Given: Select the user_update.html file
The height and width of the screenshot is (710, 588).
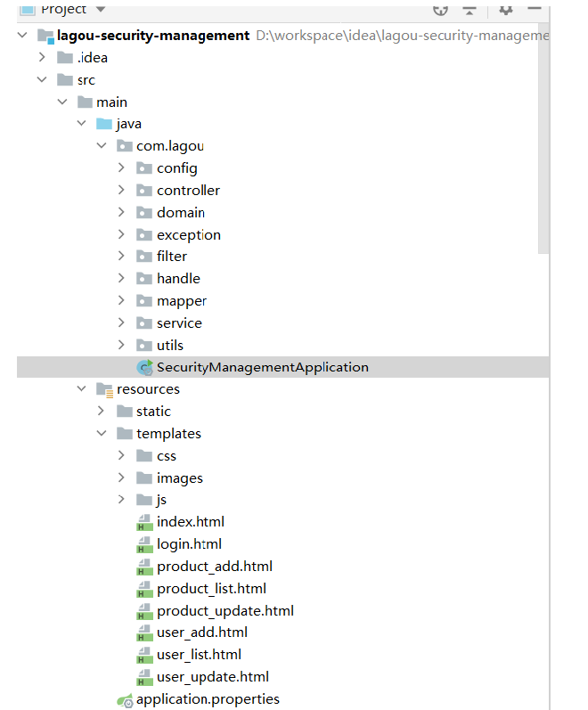Looking at the screenshot, I should click(213, 677).
